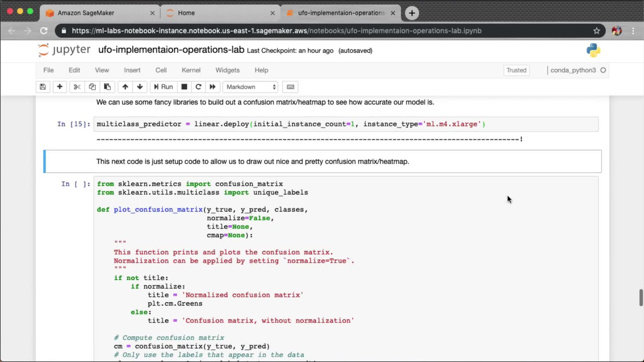The image size is (644, 362).
Task: Restart kernel and run all cells icon
Action: coord(213,87)
